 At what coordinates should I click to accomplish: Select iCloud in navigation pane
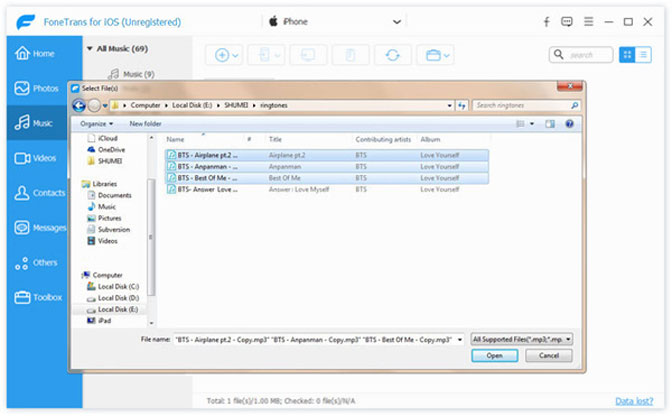pyautogui.click(x=102, y=138)
